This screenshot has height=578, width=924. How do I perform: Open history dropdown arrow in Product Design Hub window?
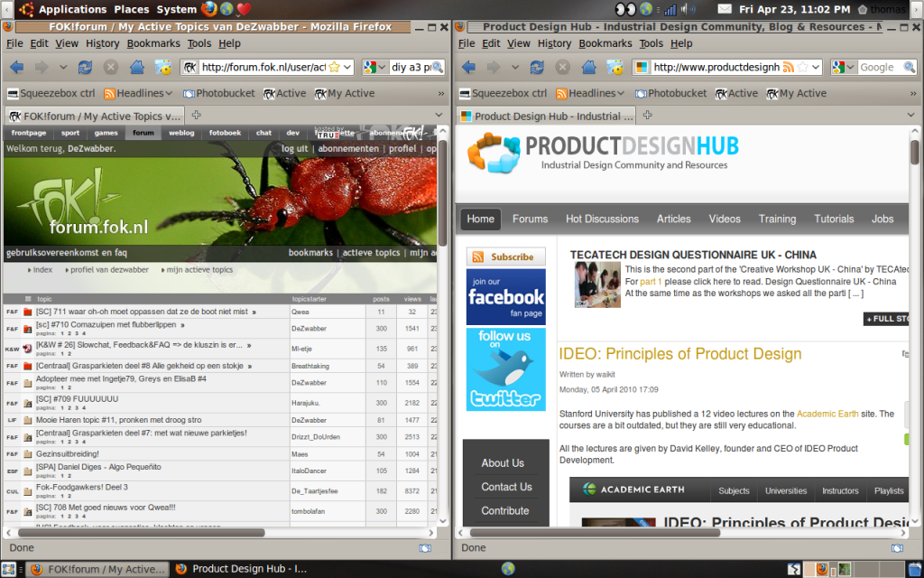(x=515, y=67)
